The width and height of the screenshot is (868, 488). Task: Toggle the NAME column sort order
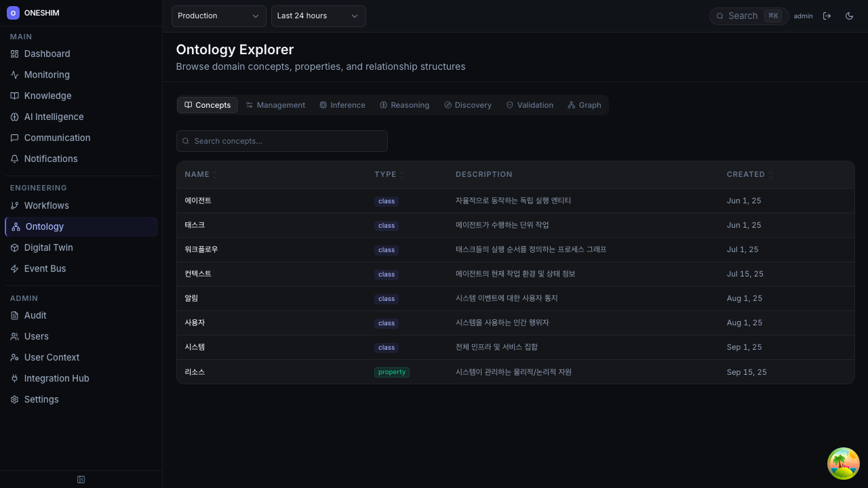click(x=215, y=174)
